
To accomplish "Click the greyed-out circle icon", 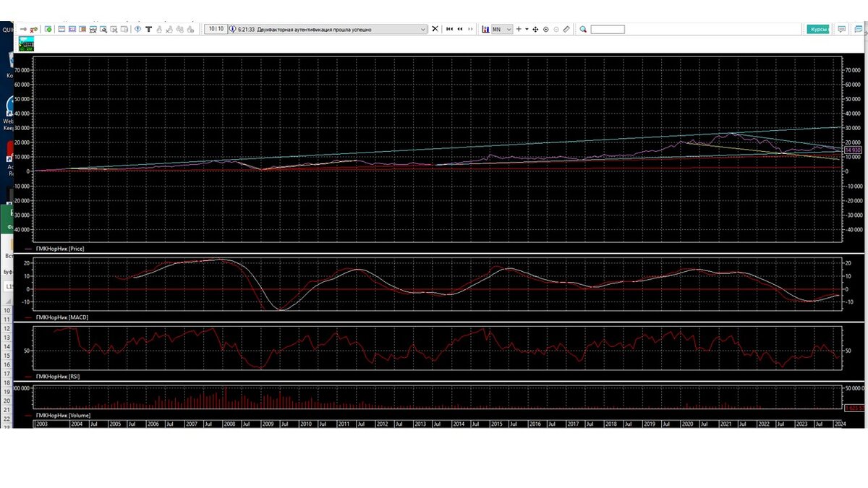I will [556, 29].
